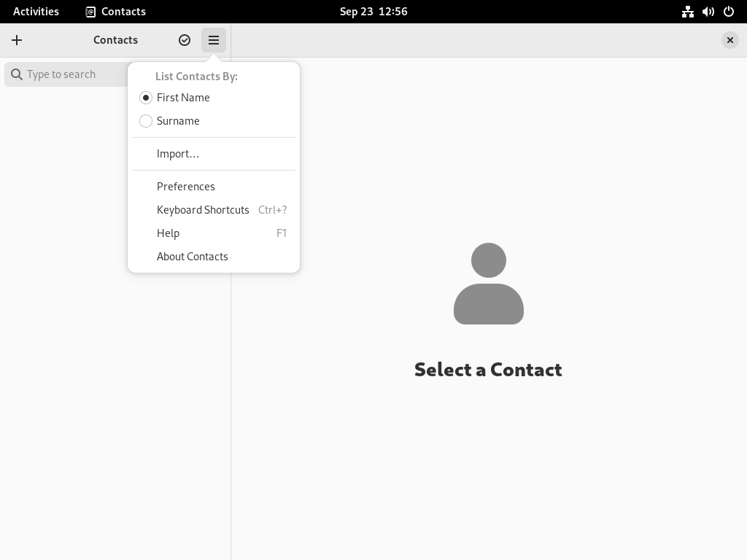Click the clock showing Sep 23 12:56
This screenshot has height=560, width=747.
click(373, 12)
